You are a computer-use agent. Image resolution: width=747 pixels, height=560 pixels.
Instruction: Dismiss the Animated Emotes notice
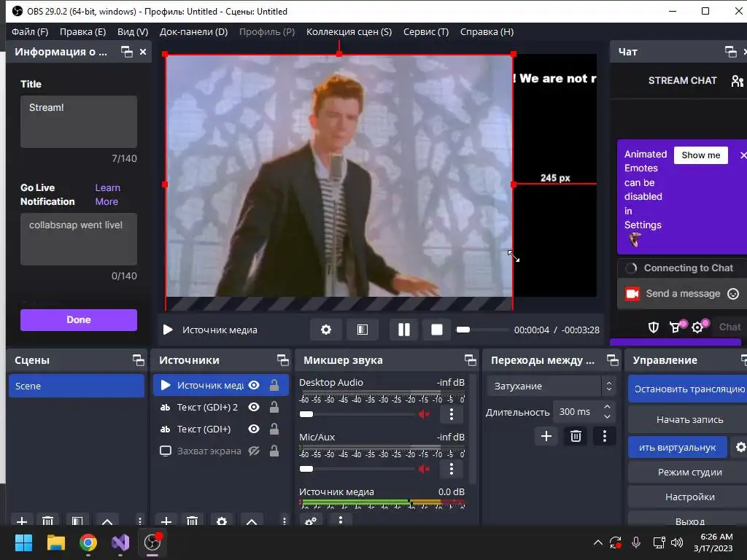(743, 155)
